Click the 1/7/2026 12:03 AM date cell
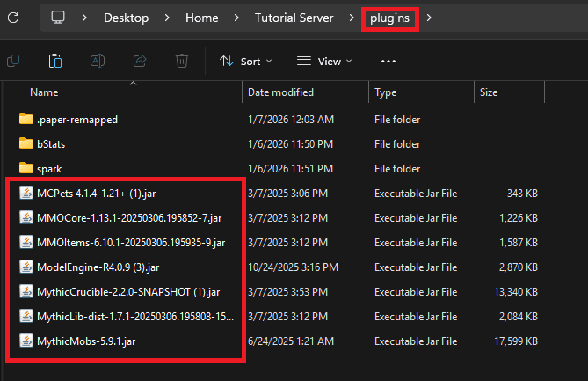 (x=291, y=120)
